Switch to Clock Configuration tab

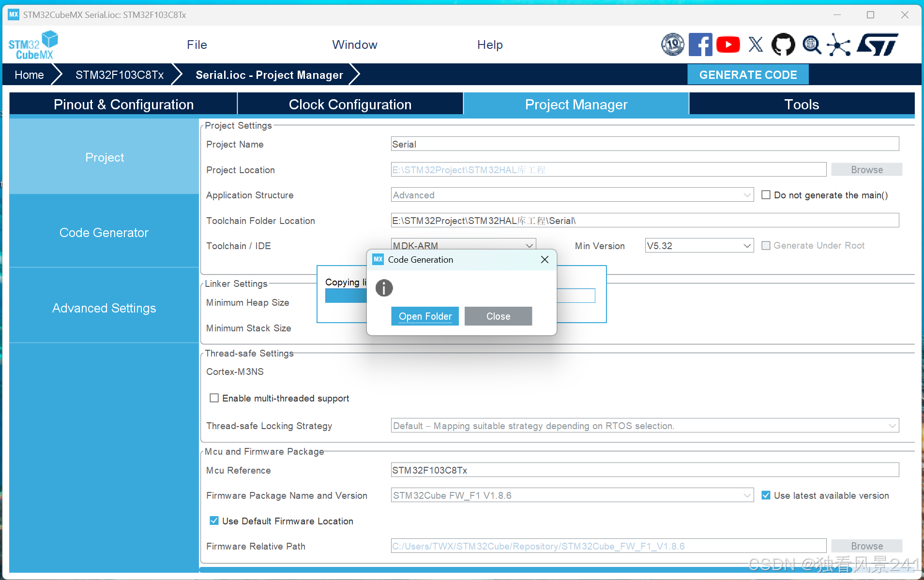click(x=350, y=104)
